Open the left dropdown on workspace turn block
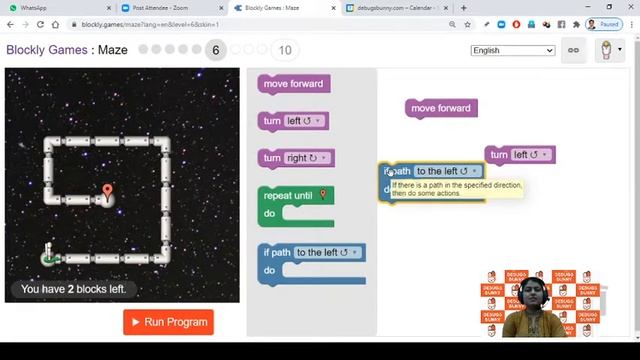 coord(531,155)
